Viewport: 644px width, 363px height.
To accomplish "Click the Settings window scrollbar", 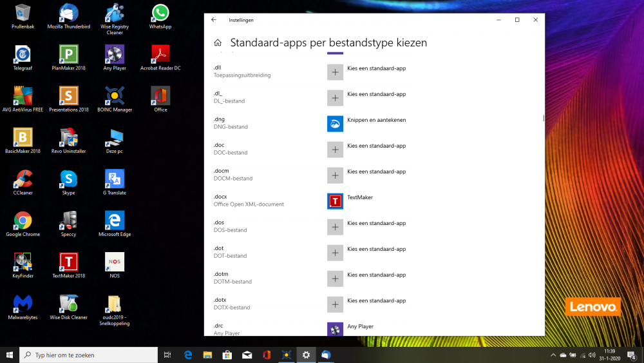I will pyautogui.click(x=544, y=119).
